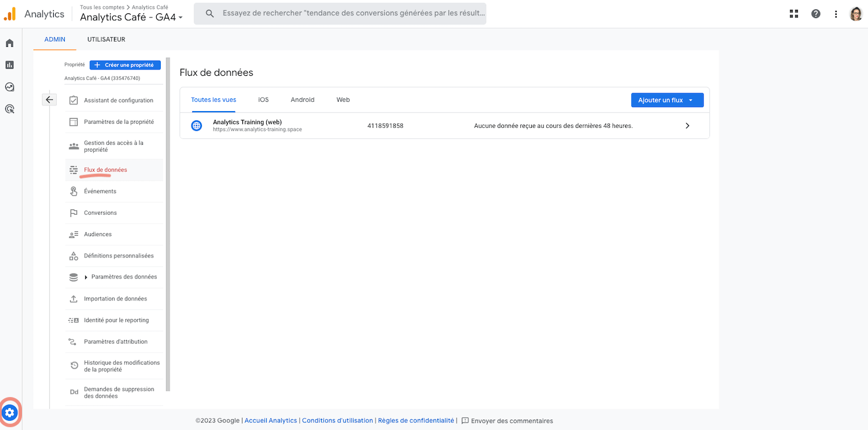Open the Analytics Café - GA4 property selector
Image resolution: width=868 pixels, height=430 pixels.
(131, 17)
